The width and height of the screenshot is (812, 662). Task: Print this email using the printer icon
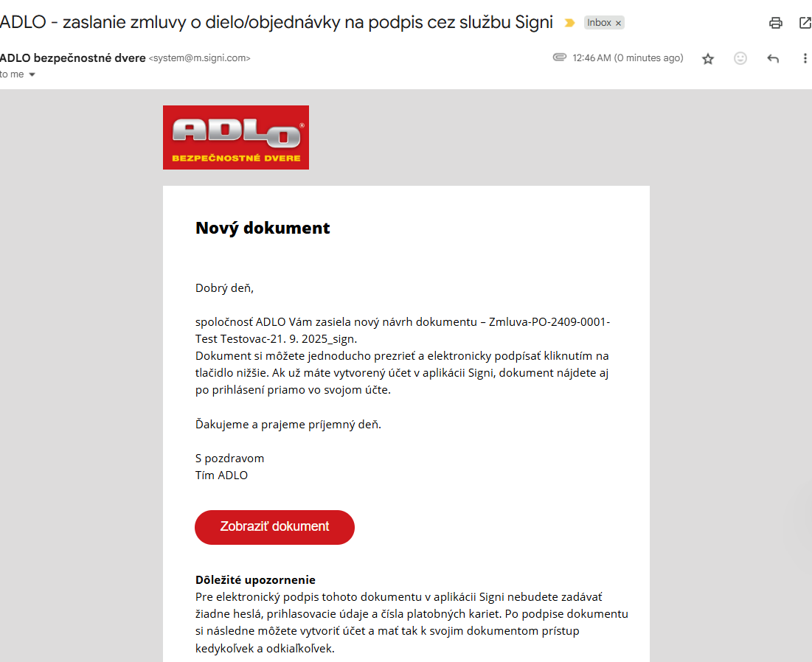(775, 23)
